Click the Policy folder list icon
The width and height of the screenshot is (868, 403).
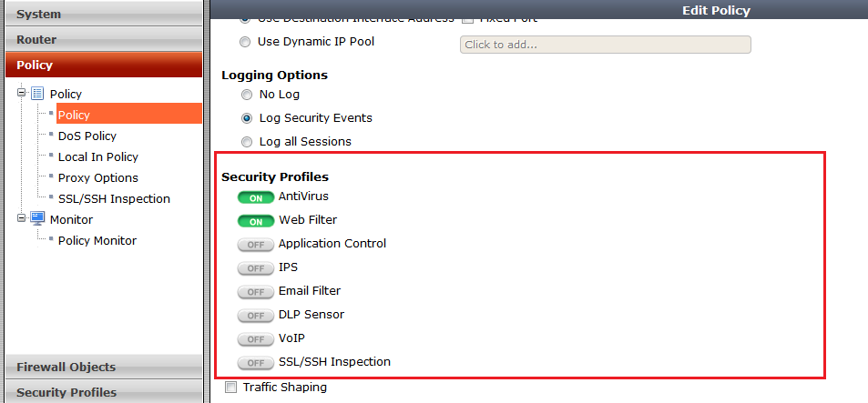tap(37, 94)
